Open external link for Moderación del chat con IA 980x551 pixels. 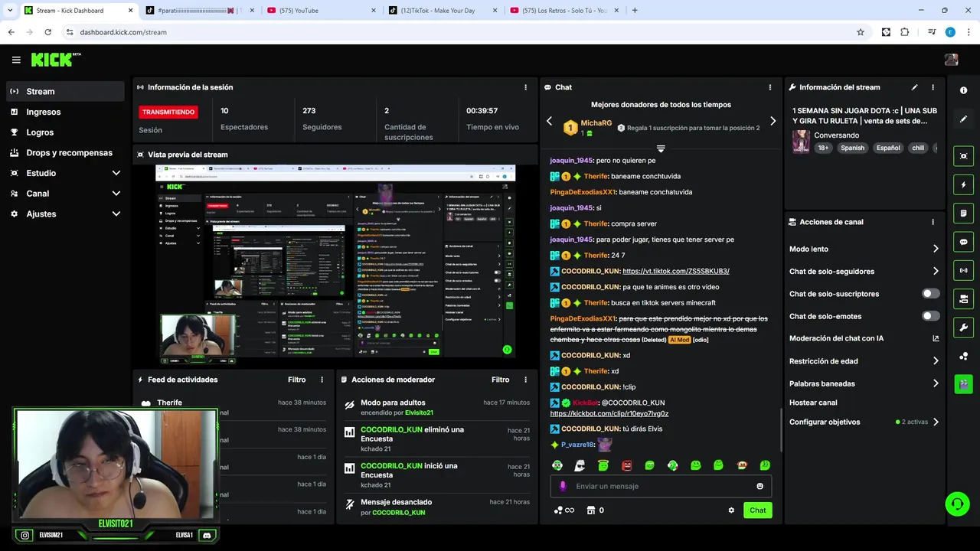pyautogui.click(x=936, y=338)
